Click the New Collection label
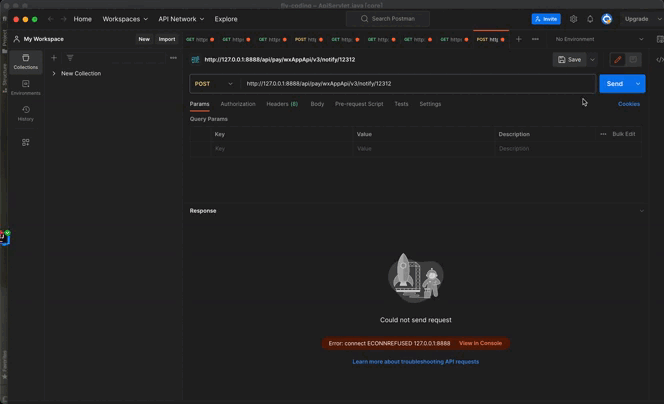 (x=81, y=73)
